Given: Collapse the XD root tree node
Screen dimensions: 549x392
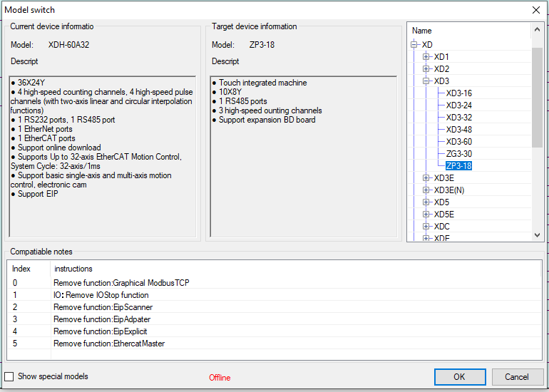Looking at the screenshot, I should pos(414,45).
